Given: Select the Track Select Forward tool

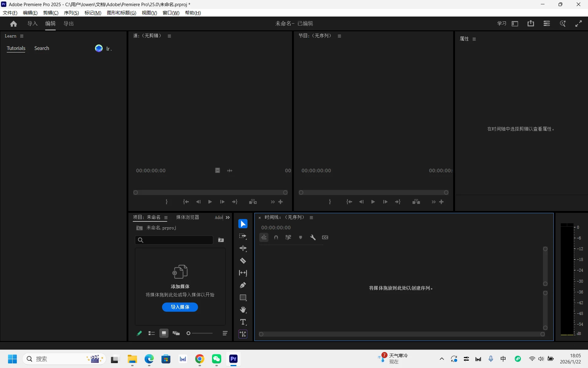Looking at the screenshot, I should point(243,236).
